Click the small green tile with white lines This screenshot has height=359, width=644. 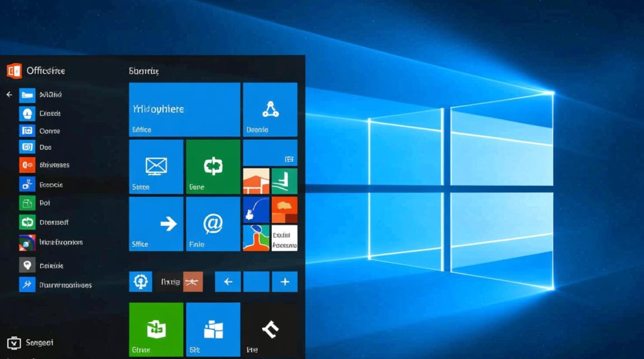pyautogui.click(x=285, y=181)
